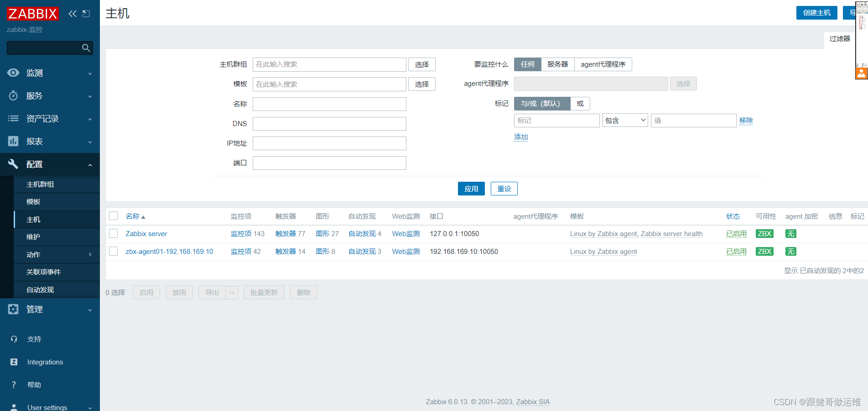Open zbx-agent01-192.168.169.10 host link
The width and height of the screenshot is (868, 411).
(169, 252)
